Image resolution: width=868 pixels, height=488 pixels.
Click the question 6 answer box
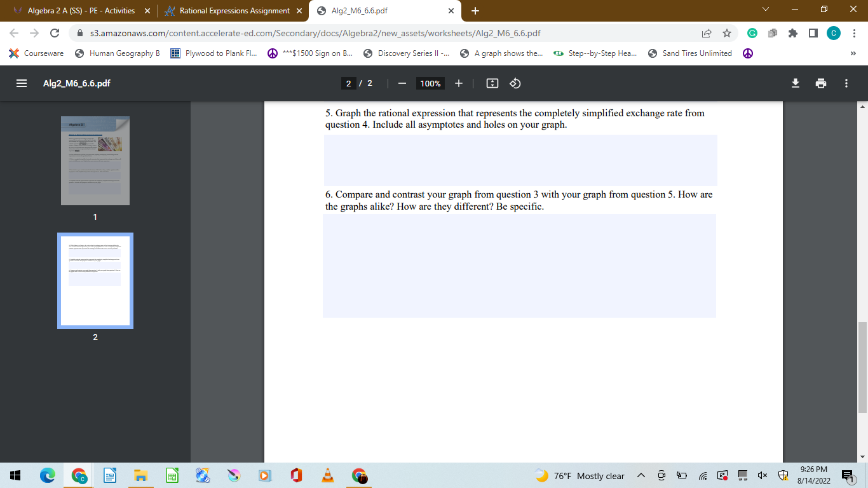coord(519,266)
